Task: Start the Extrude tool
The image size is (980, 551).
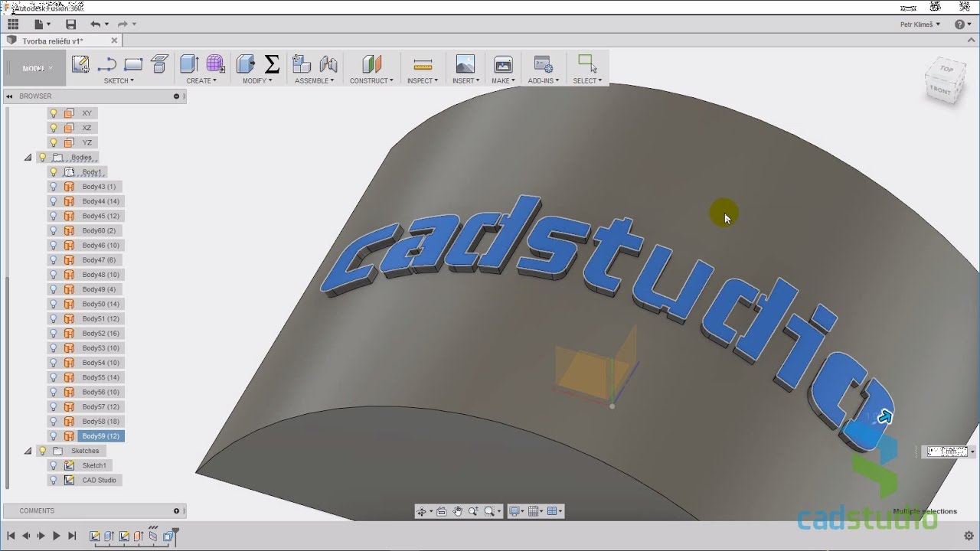Action: pyautogui.click(x=189, y=64)
